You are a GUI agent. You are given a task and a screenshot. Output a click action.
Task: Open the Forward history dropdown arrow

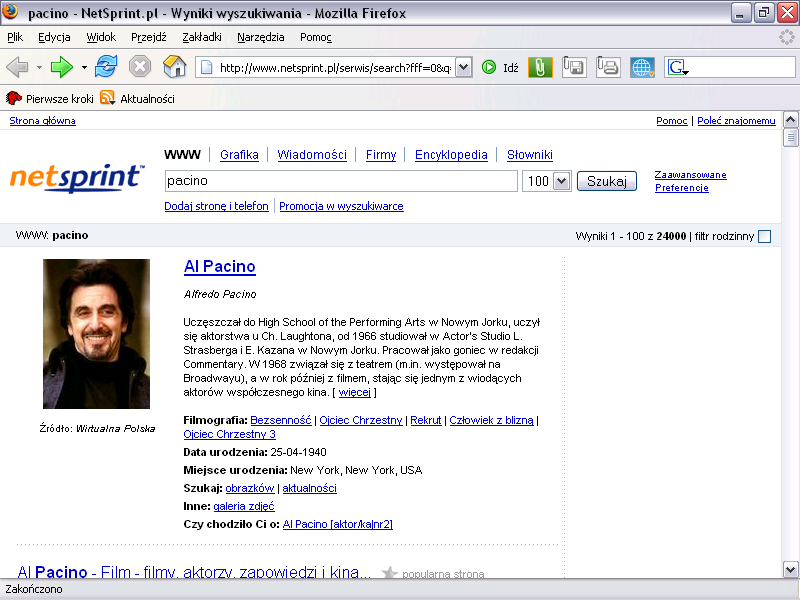pyautogui.click(x=84, y=67)
